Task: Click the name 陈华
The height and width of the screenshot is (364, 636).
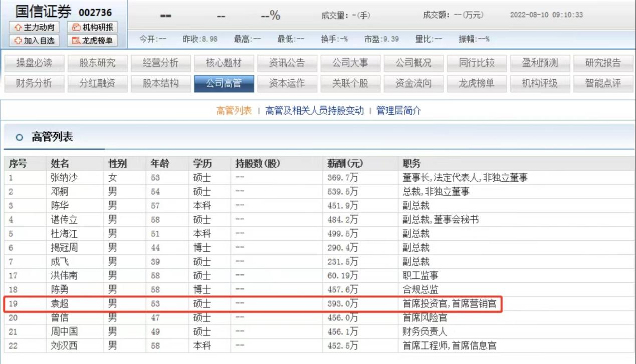Action: 60,206
